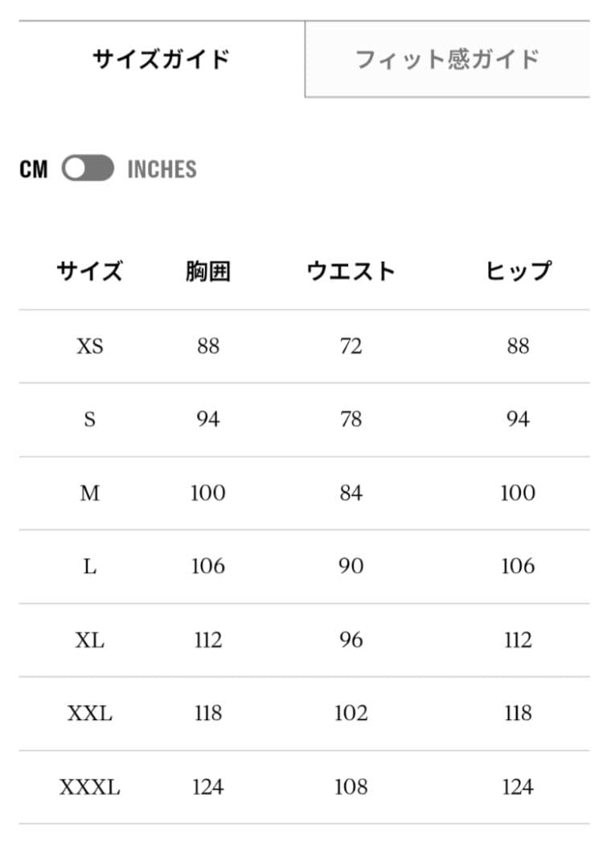Click the XL row hip value 112
This screenshot has width=607, height=868.
(x=519, y=640)
